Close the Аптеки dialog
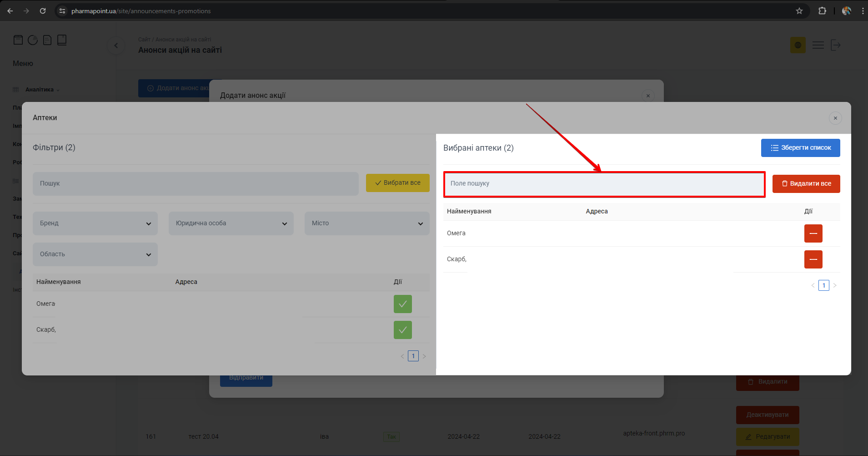Viewport: 868px width, 456px height. 835,118
